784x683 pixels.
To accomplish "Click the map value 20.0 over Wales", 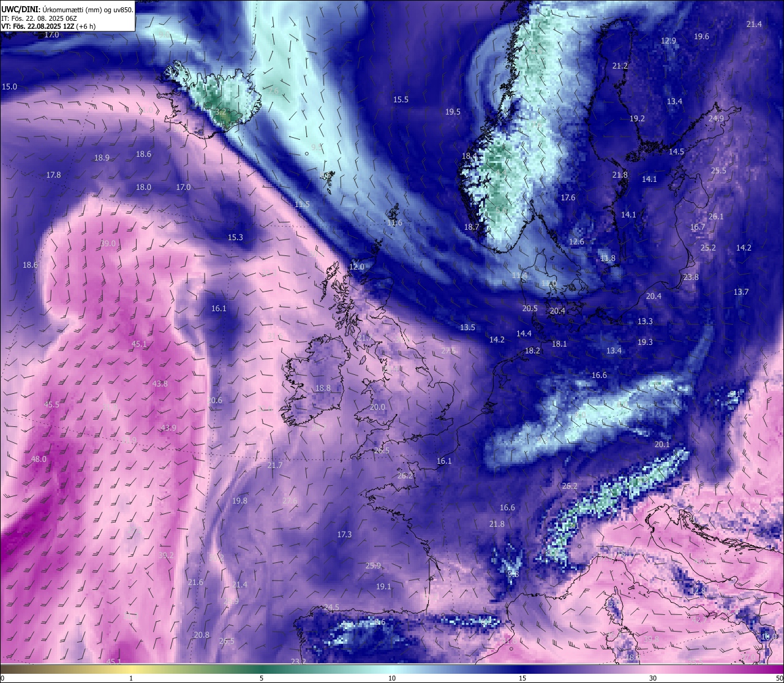I will 377,407.
